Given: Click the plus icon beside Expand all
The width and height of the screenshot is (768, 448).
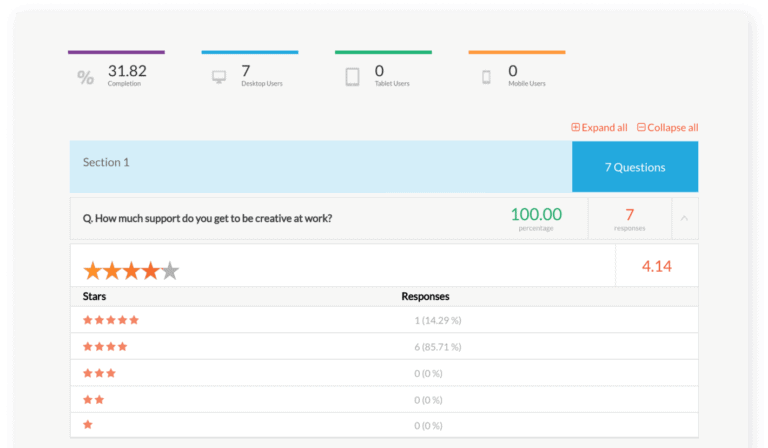Looking at the screenshot, I should tap(575, 128).
